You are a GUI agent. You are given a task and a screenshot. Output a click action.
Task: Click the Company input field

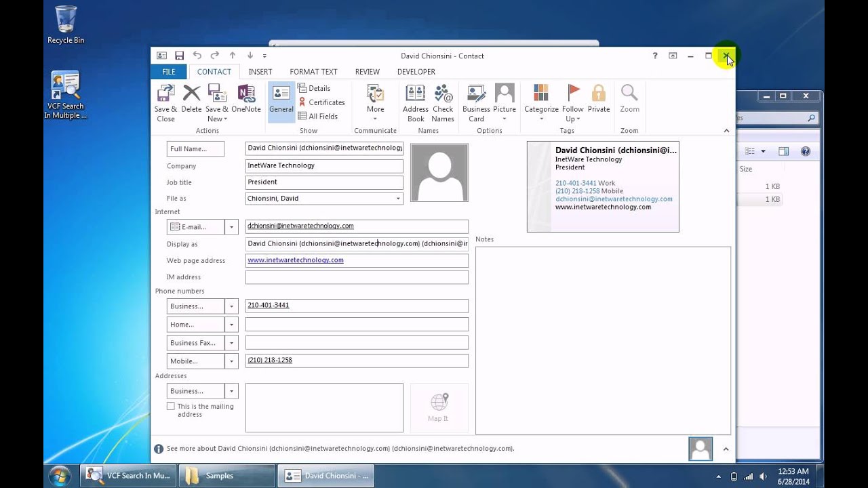pos(324,165)
